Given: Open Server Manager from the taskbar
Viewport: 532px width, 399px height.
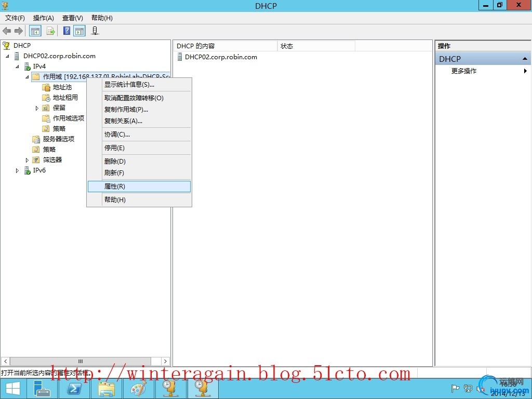Looking at the screenshot, I should pos(42,389).
